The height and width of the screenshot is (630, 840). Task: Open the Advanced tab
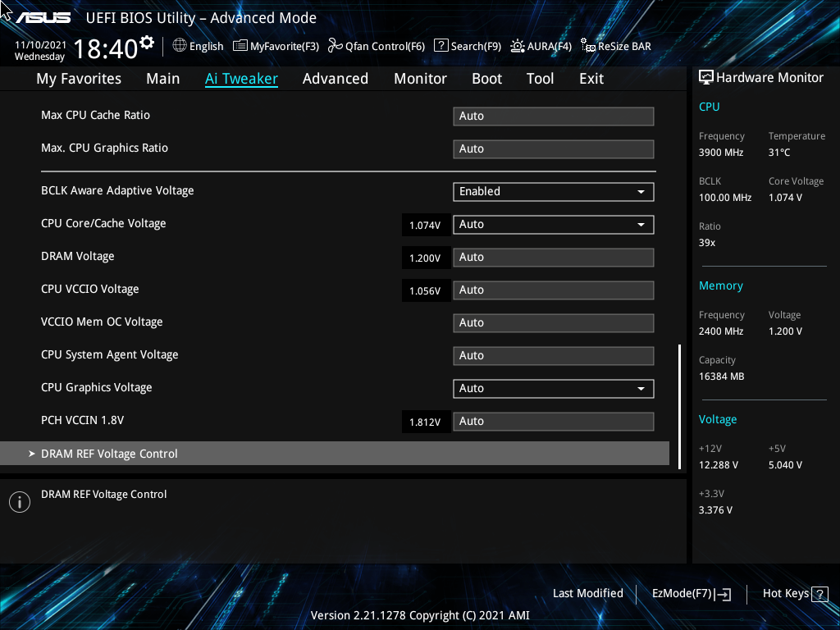click(336, 79)
